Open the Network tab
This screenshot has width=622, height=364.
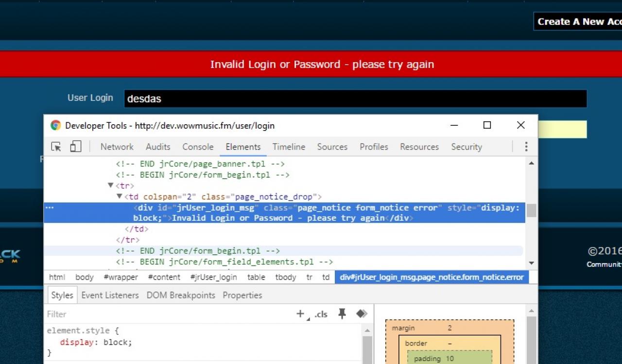(x=117, y=147)
